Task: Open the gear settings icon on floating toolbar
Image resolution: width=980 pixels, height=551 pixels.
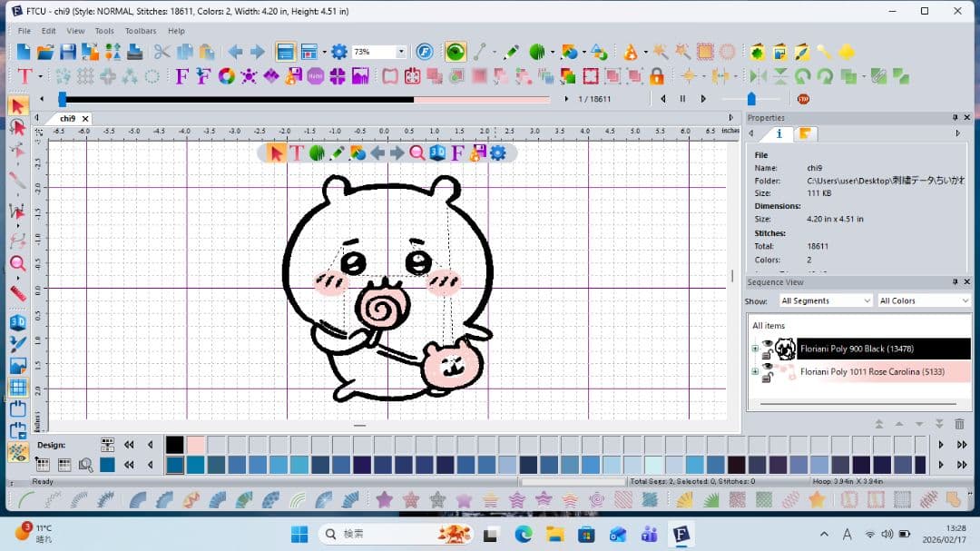Action: pyautogui.click(x=496, y=153)
